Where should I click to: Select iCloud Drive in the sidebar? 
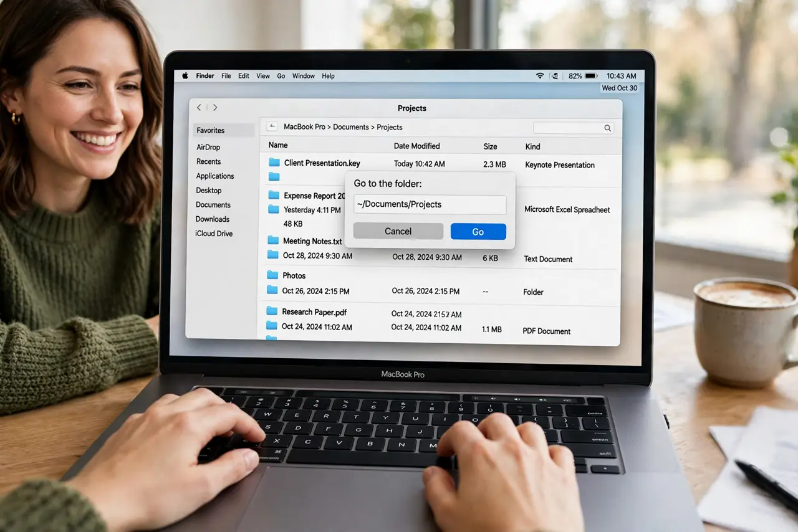coord(214,234)
